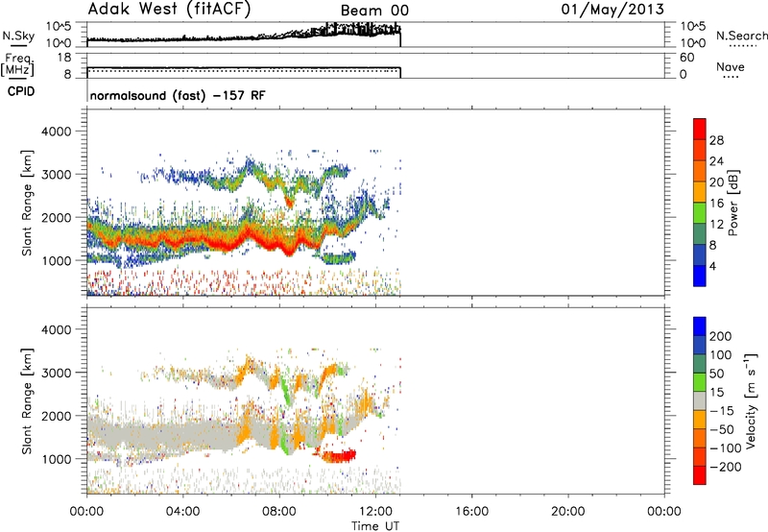Click 'normalsound (fast) -157 RF' text

pos(178,95)
